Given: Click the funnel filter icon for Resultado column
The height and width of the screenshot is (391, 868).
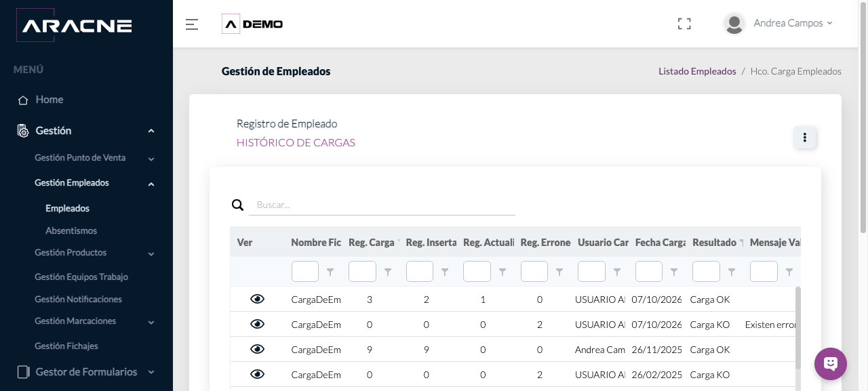Looking at the screenshot, I should (732, 272).
